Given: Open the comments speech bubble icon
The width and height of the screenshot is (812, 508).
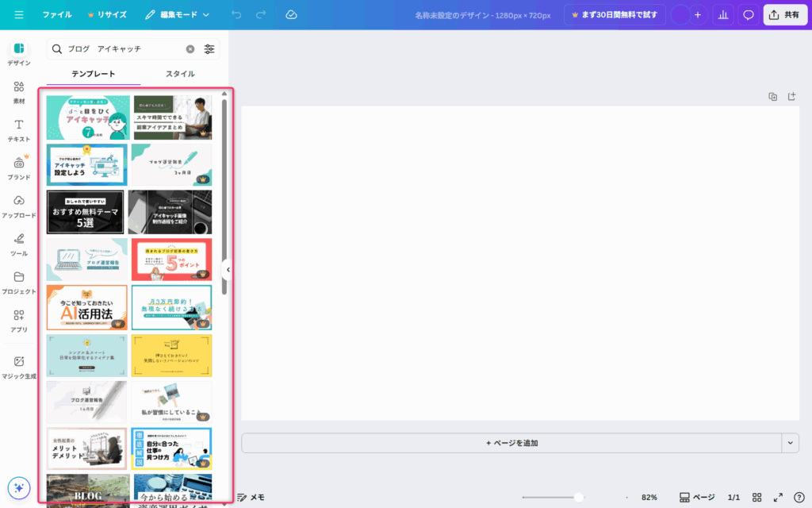Looking at the screenshot, I should pos(748,14).
